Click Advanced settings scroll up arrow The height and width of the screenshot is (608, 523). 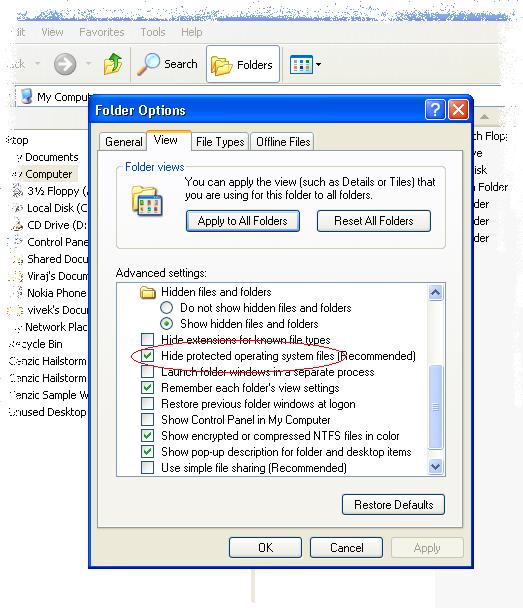coord(435,292)
